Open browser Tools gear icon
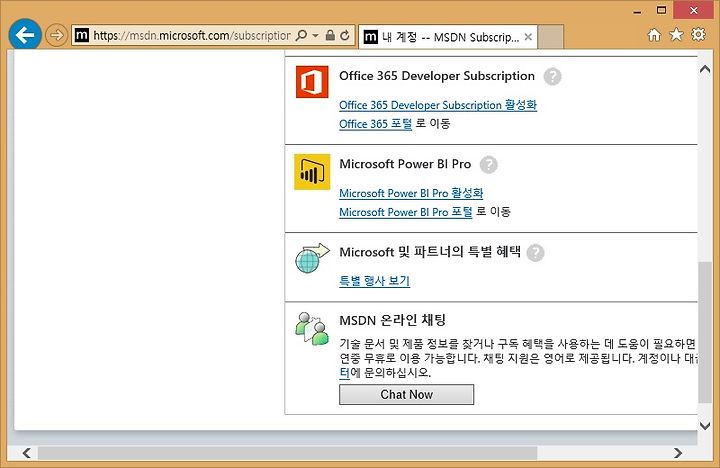Viewport: 720px width, 468px height. [698, 34]
